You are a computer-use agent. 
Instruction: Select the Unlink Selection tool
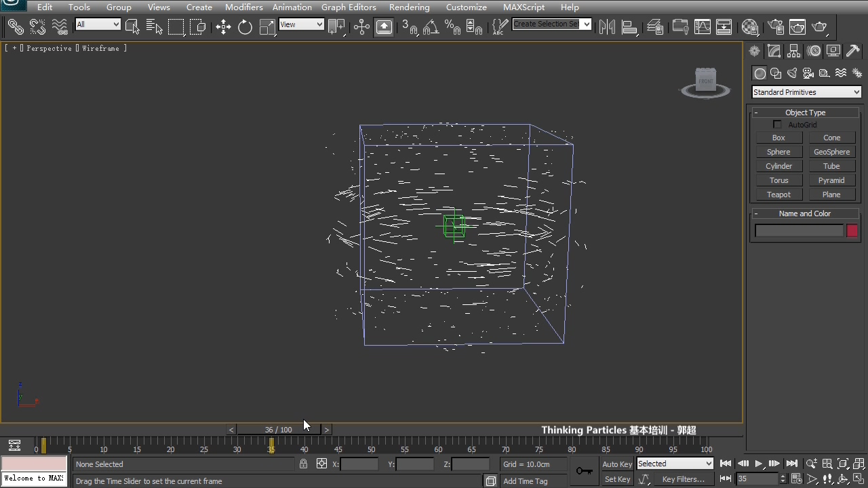[37, 26]
